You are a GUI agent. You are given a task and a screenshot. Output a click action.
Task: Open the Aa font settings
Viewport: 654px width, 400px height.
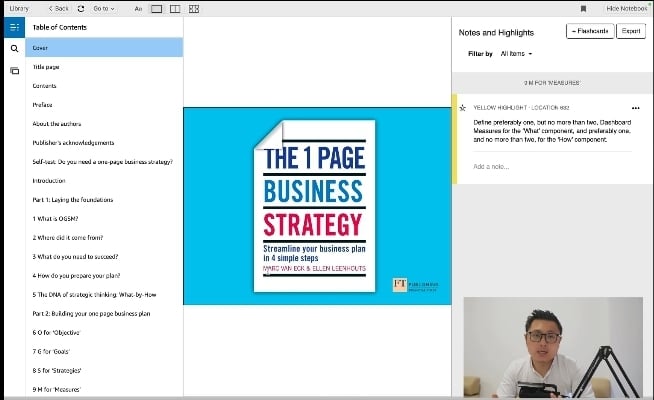138,9
